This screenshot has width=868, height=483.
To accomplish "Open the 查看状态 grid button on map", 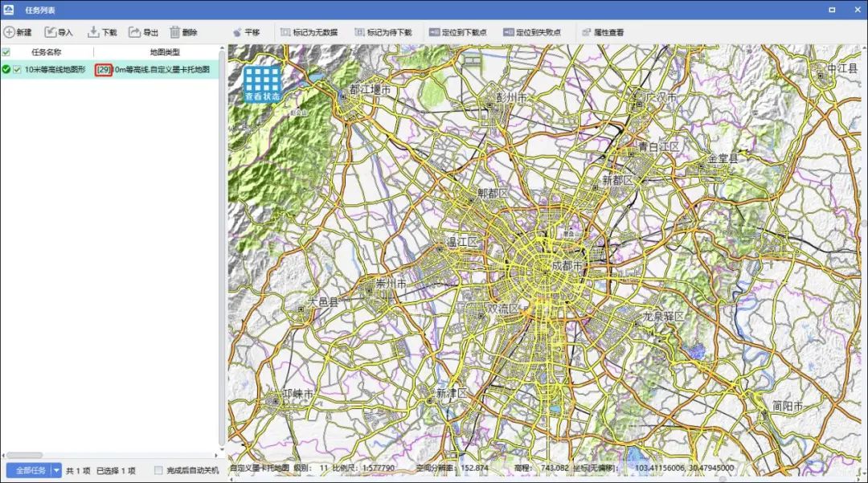I will [x=263, y=84].
